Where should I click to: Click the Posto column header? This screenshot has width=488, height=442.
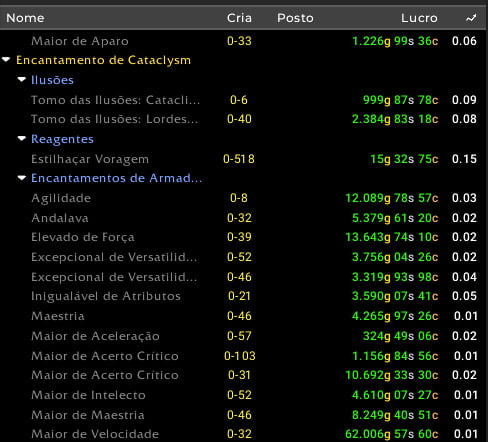click(x=295, y=18)
